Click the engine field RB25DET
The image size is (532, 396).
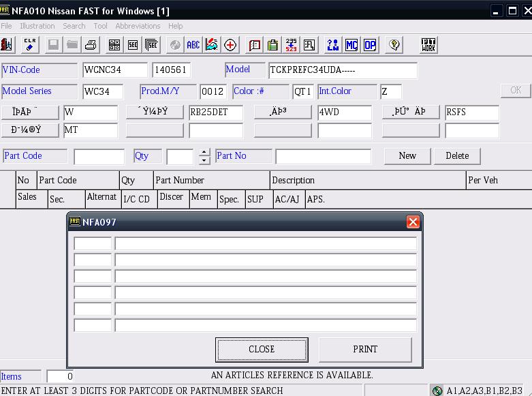click(216, 112)
